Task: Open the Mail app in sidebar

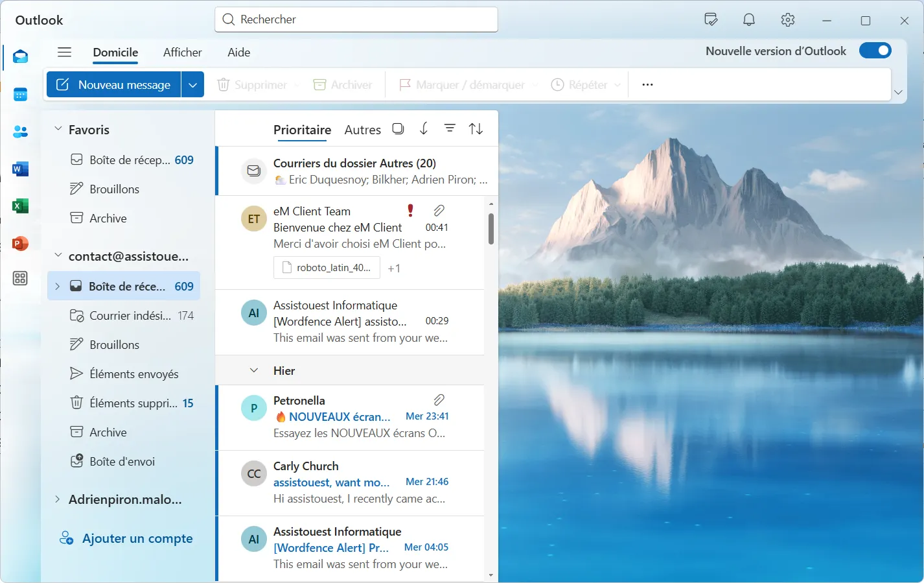Action: (x=21, y=57)
